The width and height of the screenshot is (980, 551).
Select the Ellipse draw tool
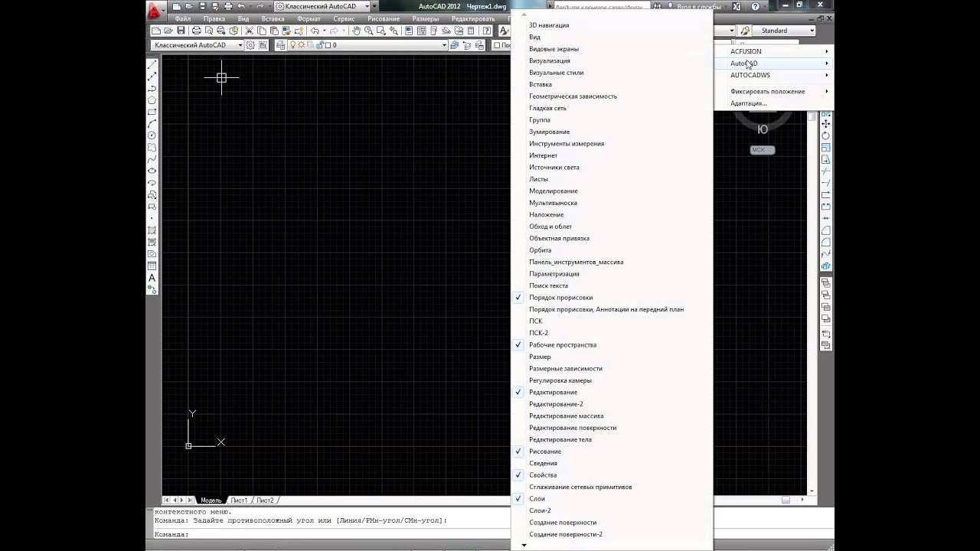[152, 171]
